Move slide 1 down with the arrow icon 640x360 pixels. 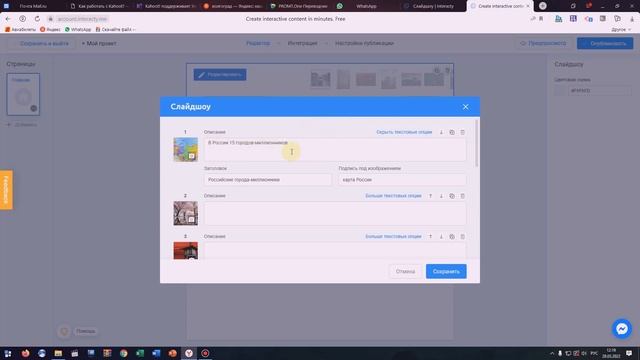coord(441,132)
